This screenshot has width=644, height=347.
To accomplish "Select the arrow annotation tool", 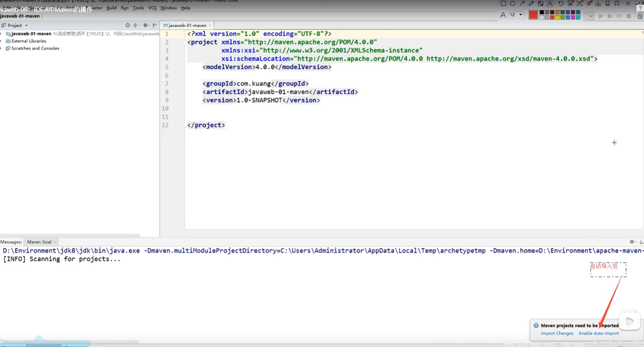I will pos(522,3).
